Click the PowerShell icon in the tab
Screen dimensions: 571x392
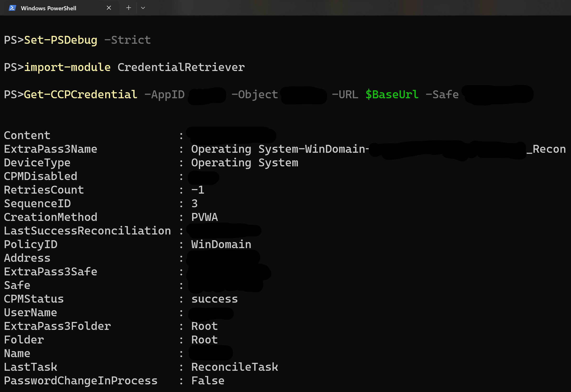pyautogui.click(x=12, y=8)
